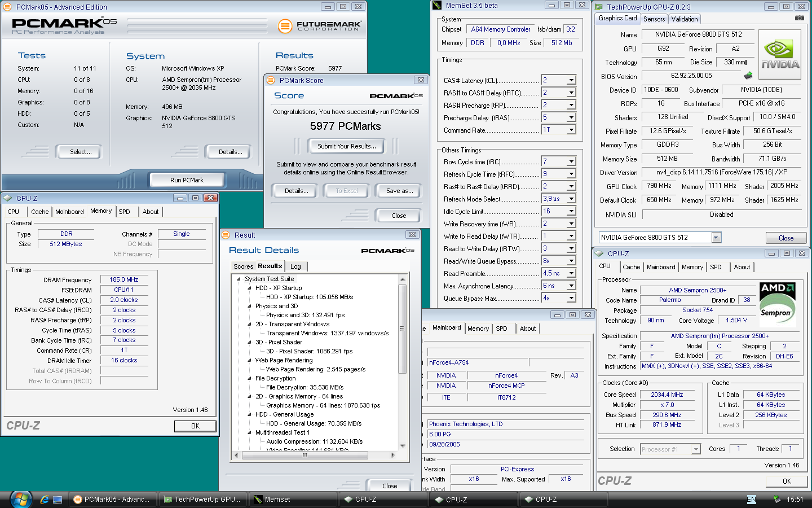
Task: Click the BIOS save icon beside BIOS Version
Action: 748,75
